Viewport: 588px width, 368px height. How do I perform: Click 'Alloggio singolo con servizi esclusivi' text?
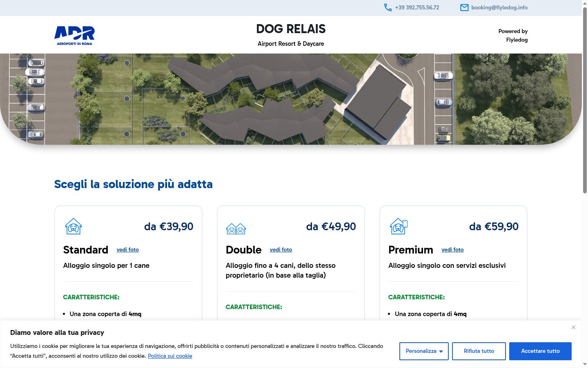coord(447,266)
